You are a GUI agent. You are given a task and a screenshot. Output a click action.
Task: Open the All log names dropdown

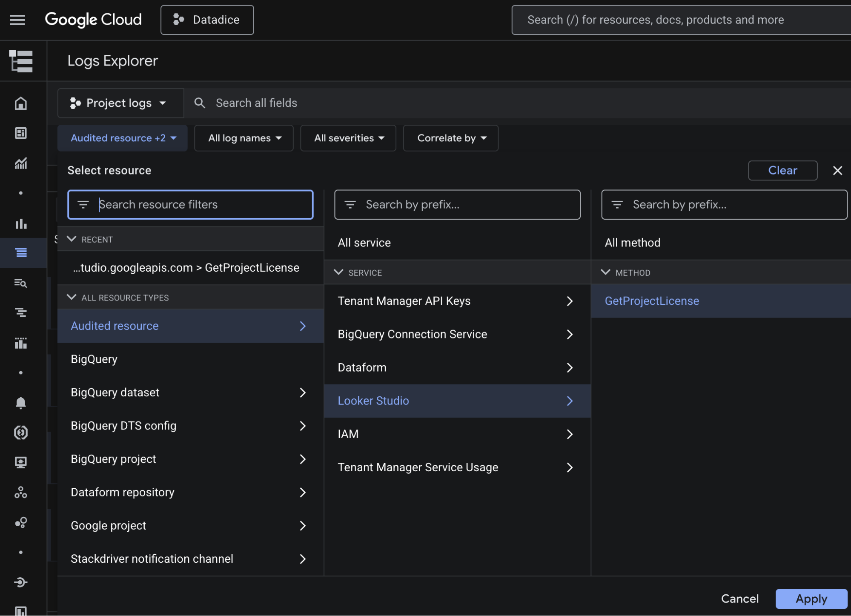[x=244, y=138]
